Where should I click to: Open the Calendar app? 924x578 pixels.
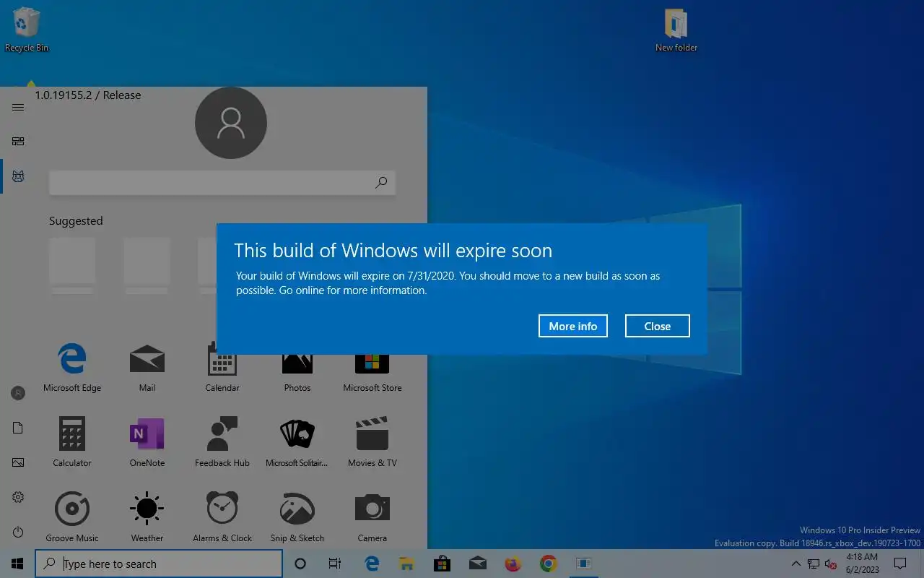pyautogui.click(x=222, y=367)
